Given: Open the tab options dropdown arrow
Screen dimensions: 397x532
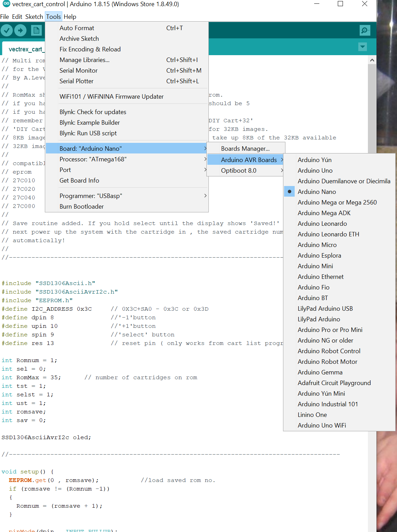Looking at the screenshot, I should pyautogui.click(x=362, y=47).
